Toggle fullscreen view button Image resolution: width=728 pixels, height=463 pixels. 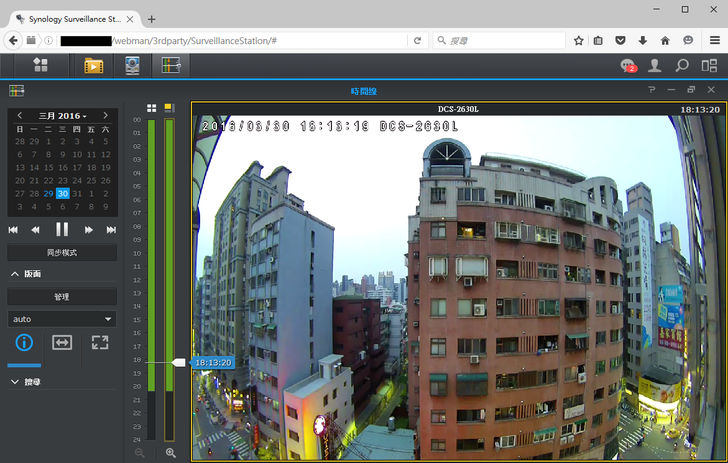[x=99, y=343]
